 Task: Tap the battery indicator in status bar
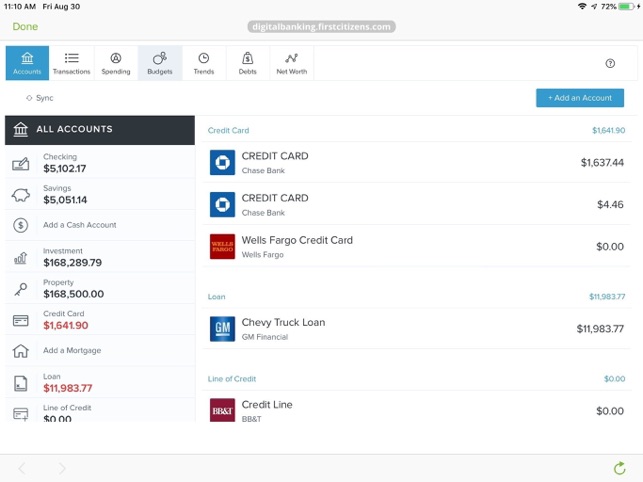click(x=627, y=7)
